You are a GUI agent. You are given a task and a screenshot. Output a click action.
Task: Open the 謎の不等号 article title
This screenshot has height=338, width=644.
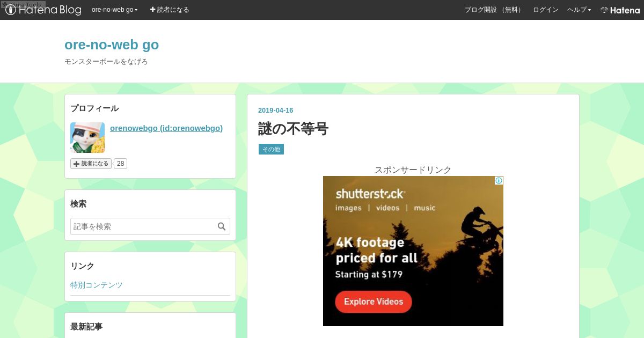pos(293,129)
